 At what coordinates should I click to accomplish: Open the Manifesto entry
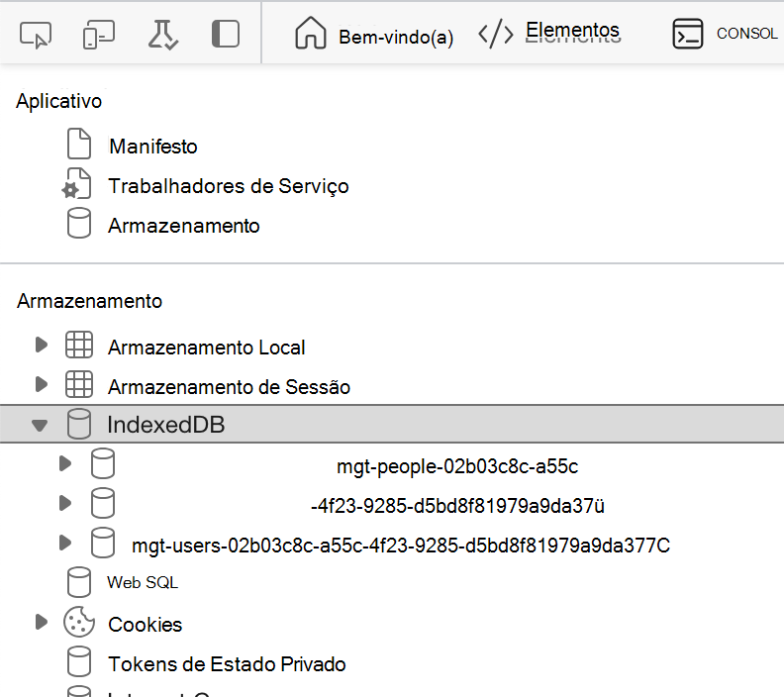pos(153,147)
